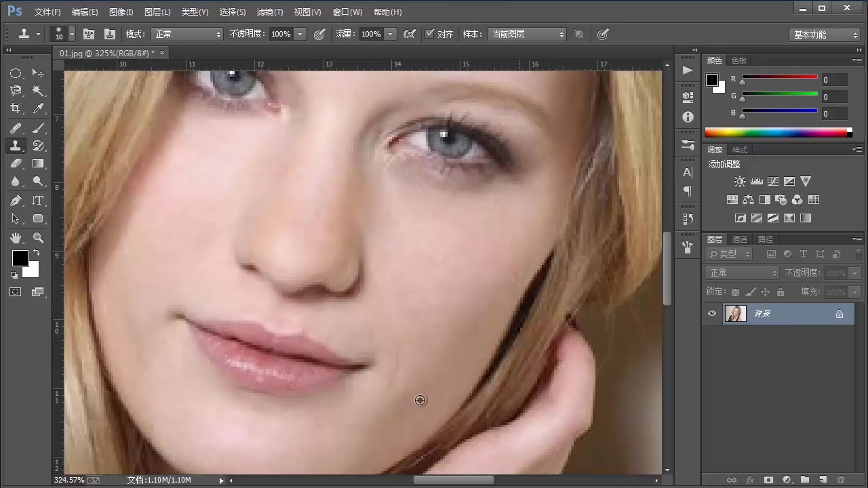
Task: Switch to the 通道 channels tab
Action: (x=740, y=239)
